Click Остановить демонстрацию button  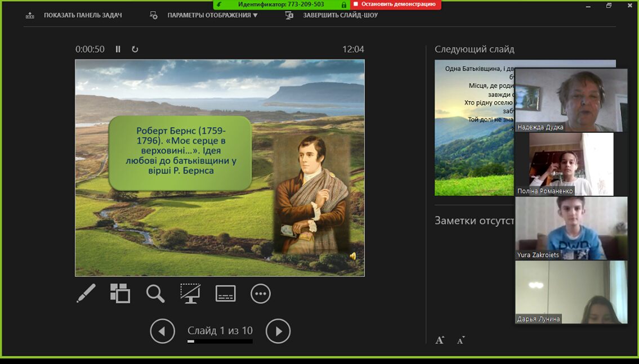[395, 5]
